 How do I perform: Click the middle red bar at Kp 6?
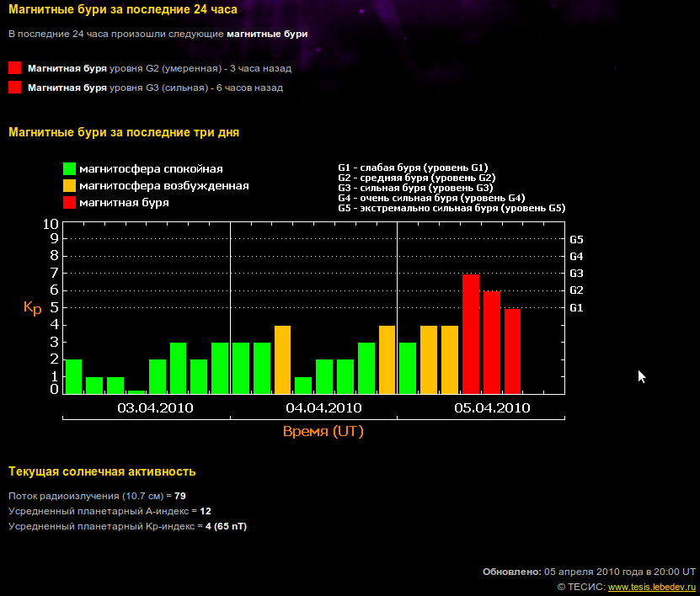(x=492, y=342)
